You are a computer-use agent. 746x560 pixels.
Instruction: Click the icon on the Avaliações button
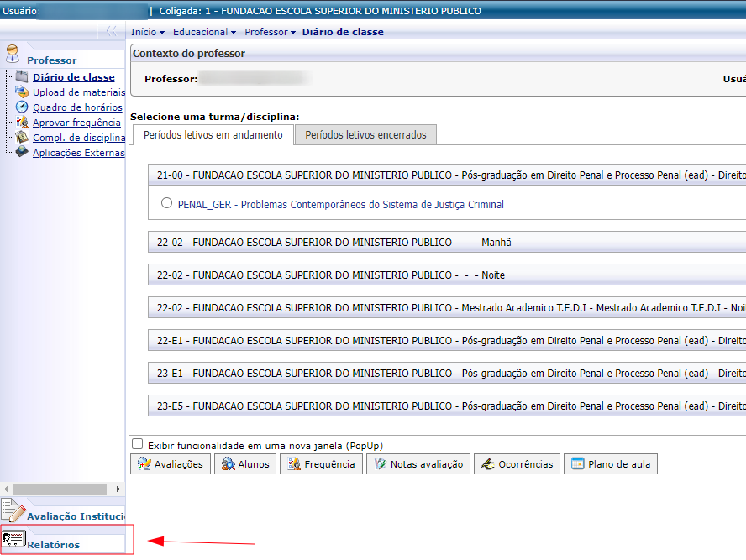[144, 463]
